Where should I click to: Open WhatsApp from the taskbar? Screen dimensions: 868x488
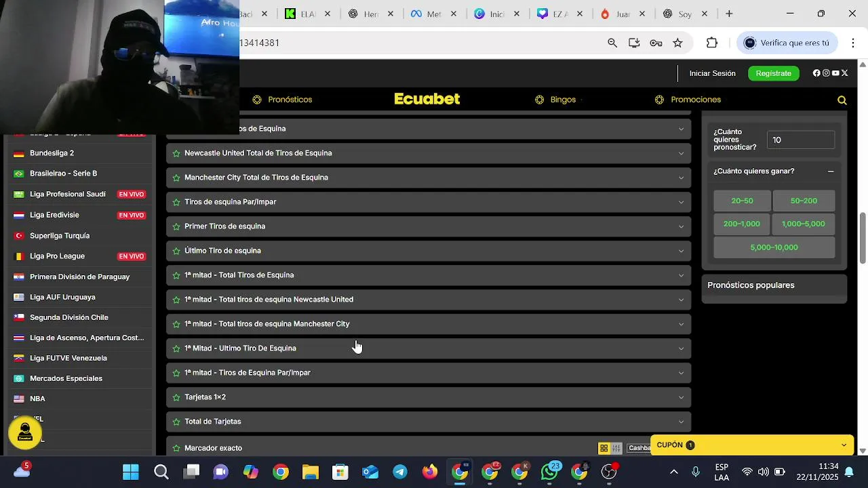(x=549, y=472)
